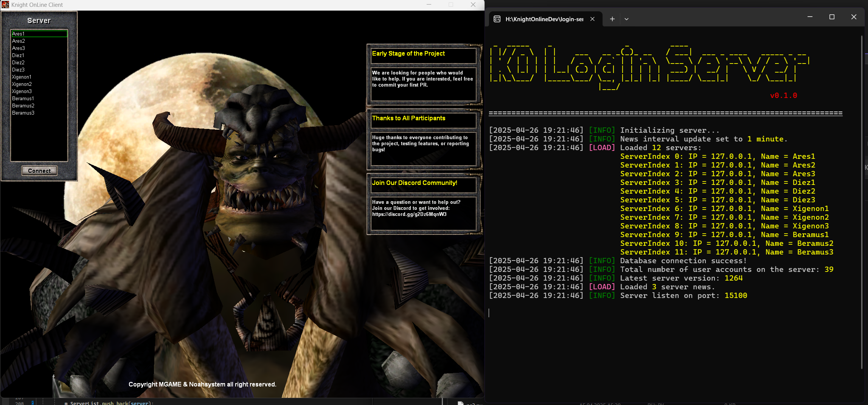
Task: Click the Discord invite link in news
Action: tap(409, 214)
